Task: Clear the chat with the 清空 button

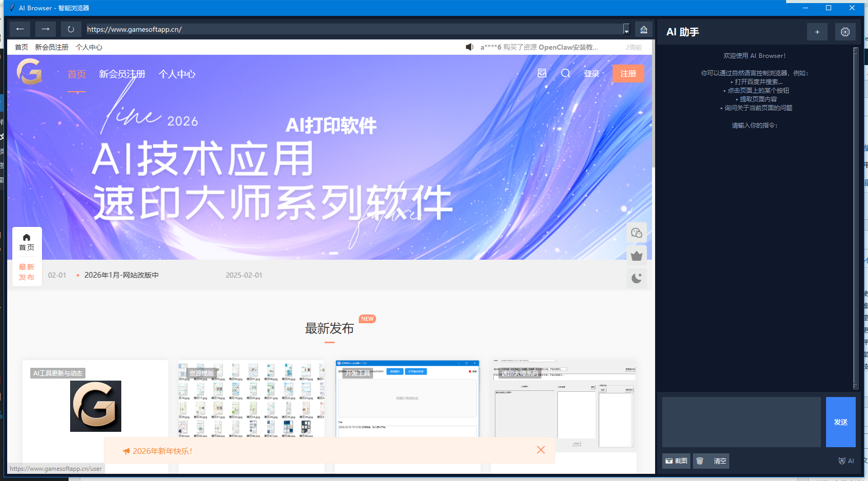Action: click(720, 461)
